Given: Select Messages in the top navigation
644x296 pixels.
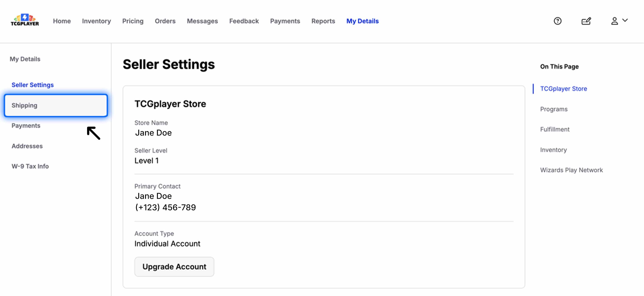Looking at the screenshot, I should point(202,21).
